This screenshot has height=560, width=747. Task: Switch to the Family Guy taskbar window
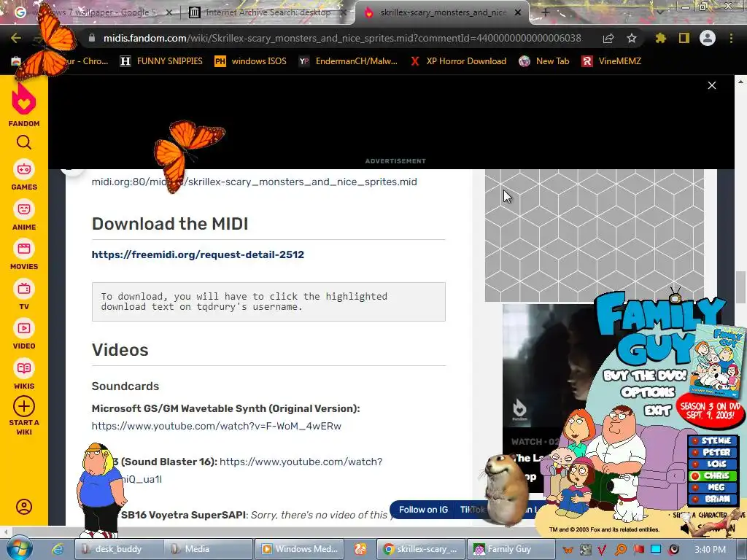511,549
